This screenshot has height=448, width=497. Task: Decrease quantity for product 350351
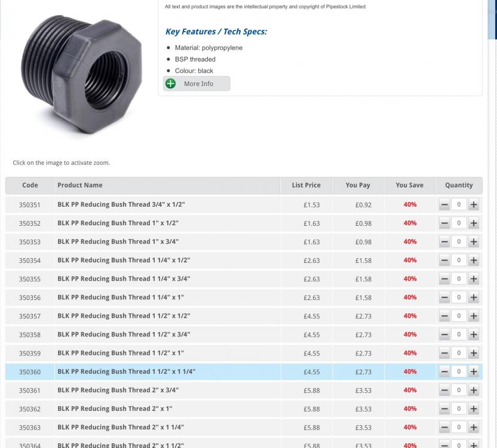click(x=444, y=204)
